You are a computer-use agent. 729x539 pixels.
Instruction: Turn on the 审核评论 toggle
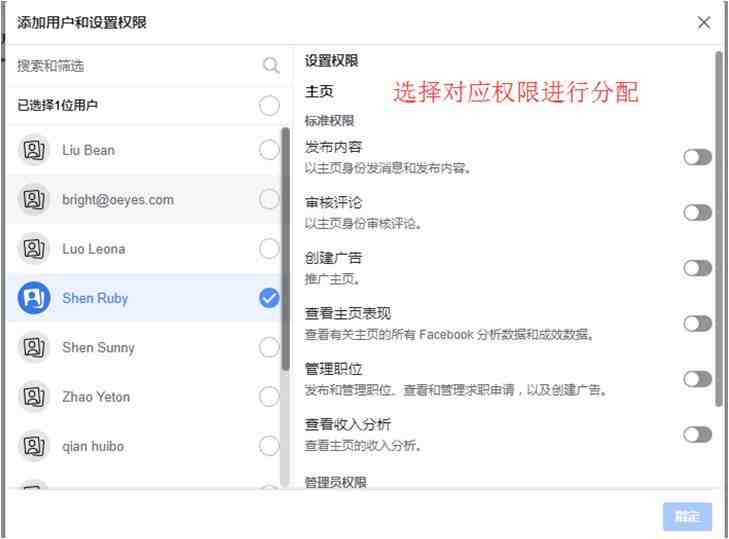[x=697, y=213]
